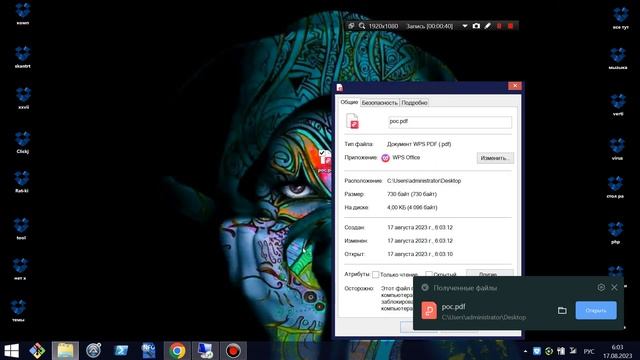The height and width of the screenshot is (360, 640).
Task: Click the poc.pdf file name field
Action: 450,122
